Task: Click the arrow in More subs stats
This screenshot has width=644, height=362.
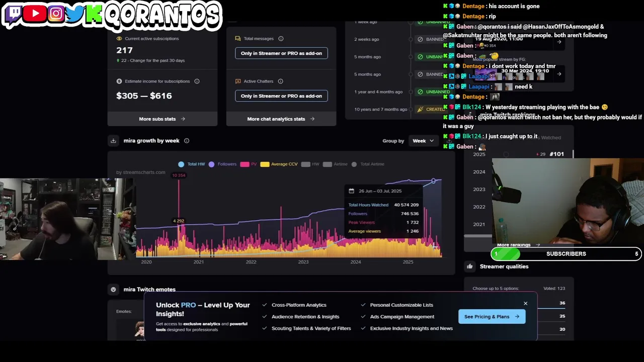Action: click(x=183, y=119)
